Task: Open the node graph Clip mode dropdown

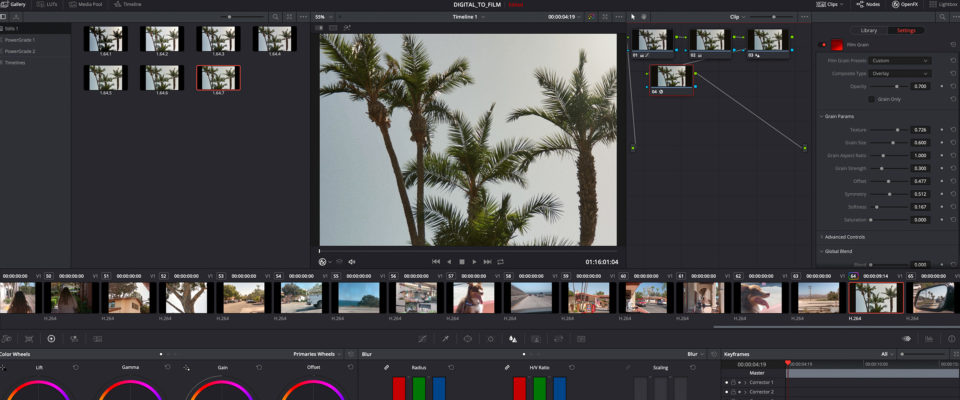Action: pos(737,17)
